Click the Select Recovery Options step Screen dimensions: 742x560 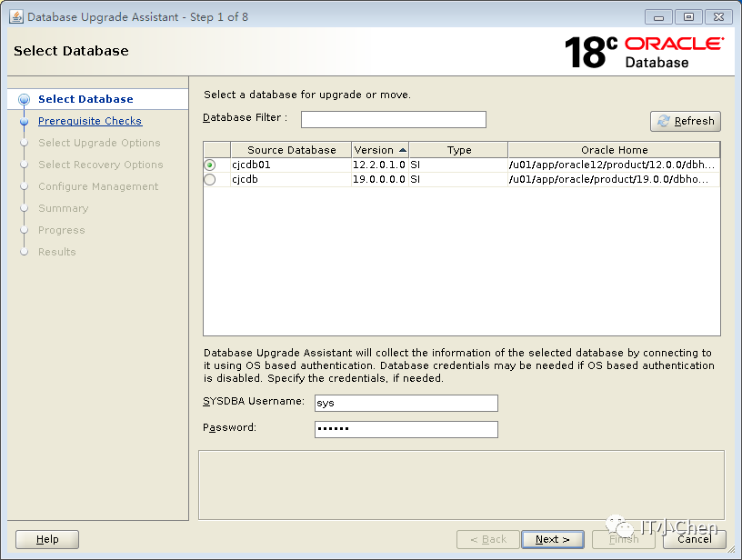tap(101, 165)
